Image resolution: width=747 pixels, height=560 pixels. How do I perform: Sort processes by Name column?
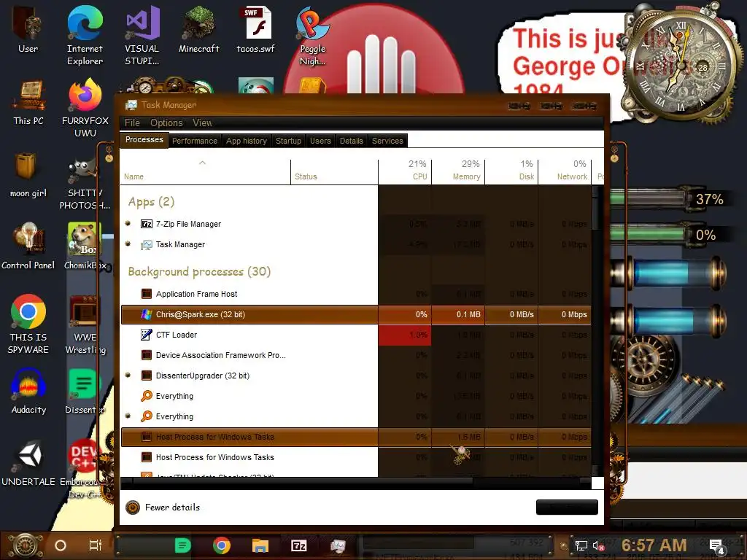205,172
